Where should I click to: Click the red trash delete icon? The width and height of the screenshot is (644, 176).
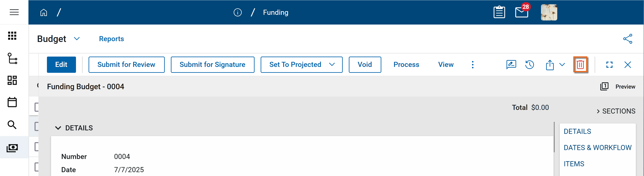click(580, 65)
